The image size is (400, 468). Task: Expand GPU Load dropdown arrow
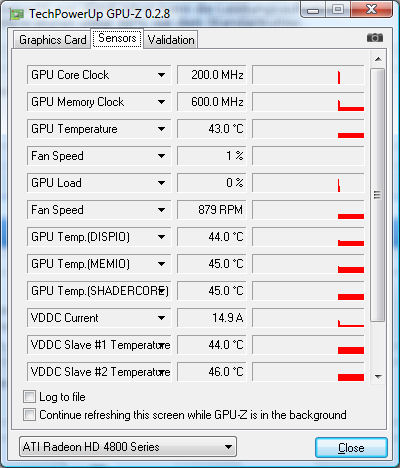161,183
